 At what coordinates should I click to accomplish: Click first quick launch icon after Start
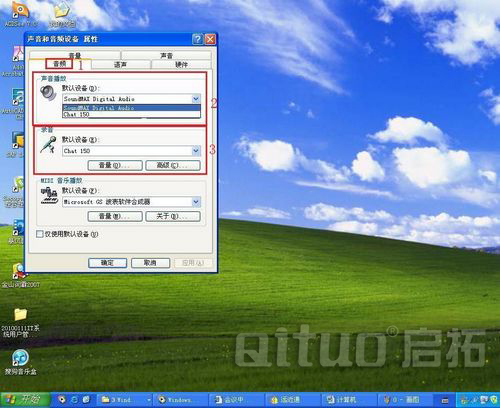pos(62,399)
